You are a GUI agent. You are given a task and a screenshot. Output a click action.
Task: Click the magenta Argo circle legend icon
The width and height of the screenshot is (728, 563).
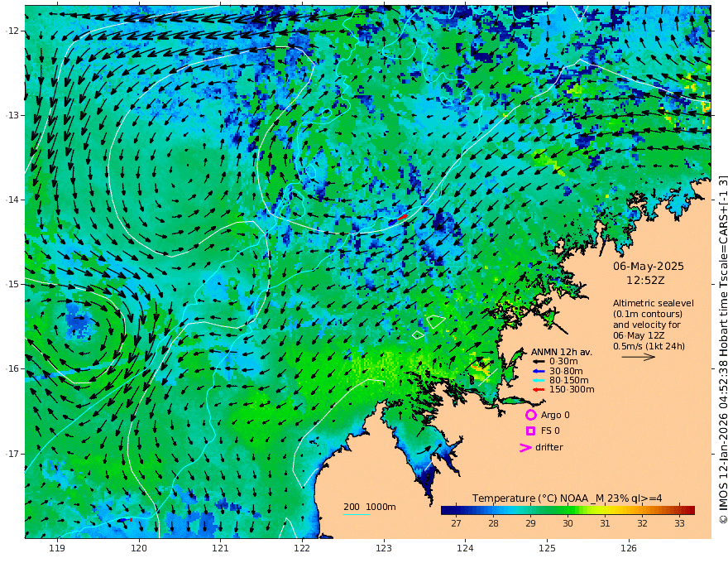[x=530, y=415]
